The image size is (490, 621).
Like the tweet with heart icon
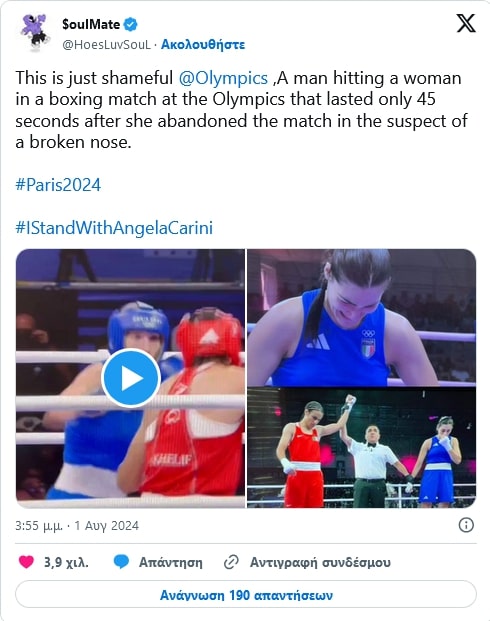pyautogui.click(x=27, y=562)
